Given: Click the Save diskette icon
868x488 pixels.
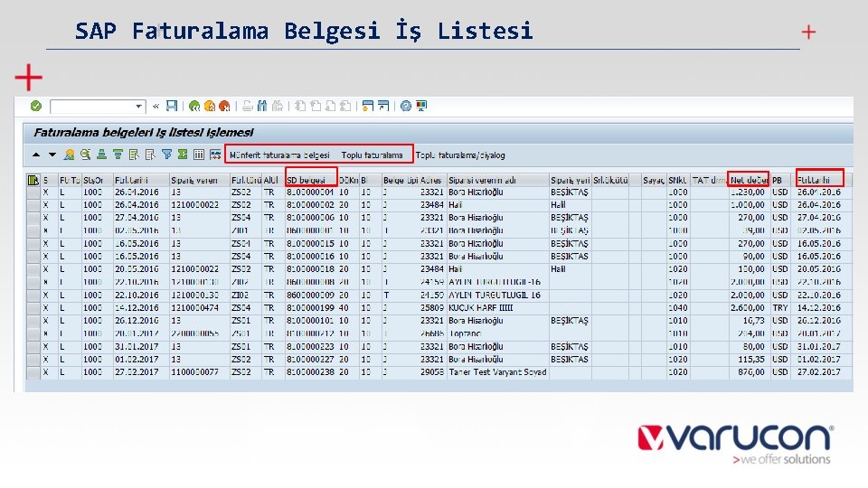Looking at the screenshot, I should tap(172, 106).
